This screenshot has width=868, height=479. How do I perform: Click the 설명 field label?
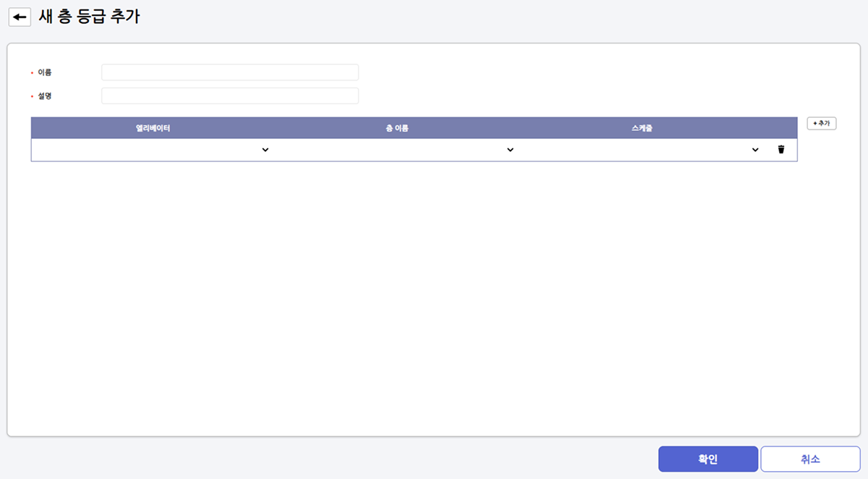pos(45,96)
